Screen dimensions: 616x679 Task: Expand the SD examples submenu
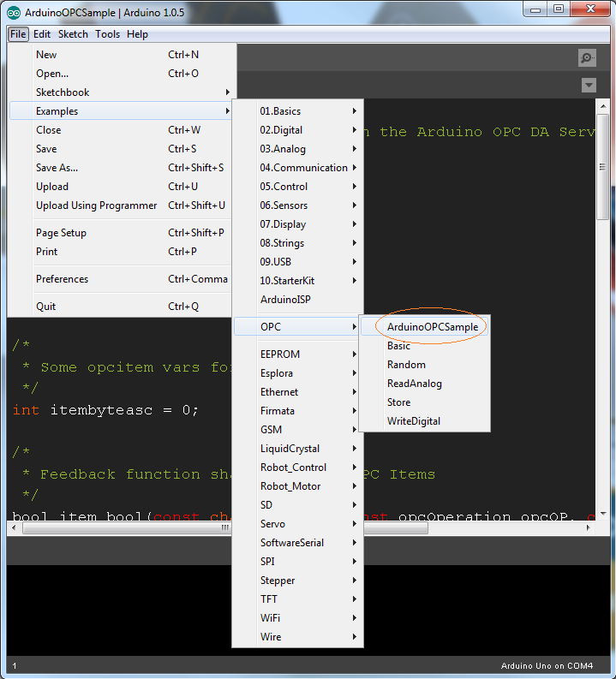tap(297, 505)
